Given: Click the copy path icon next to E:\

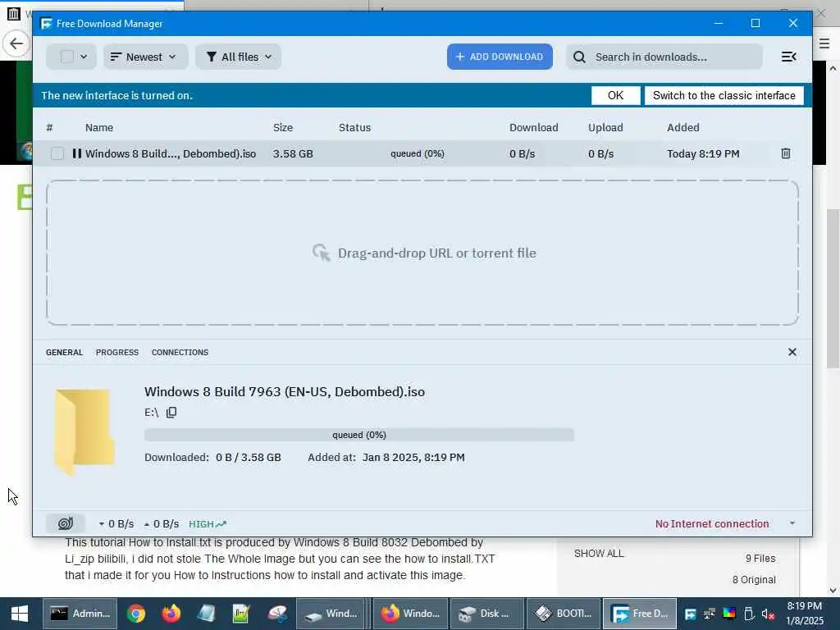Looking at the screenshot, I should click(171, 413).
